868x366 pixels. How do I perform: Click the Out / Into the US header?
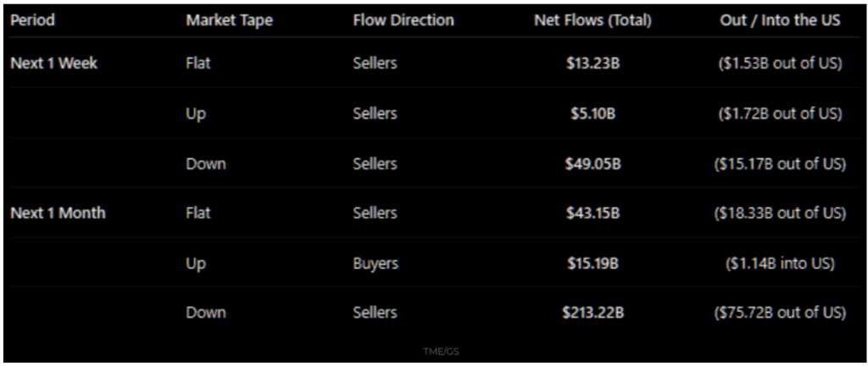tap(780, 19)
